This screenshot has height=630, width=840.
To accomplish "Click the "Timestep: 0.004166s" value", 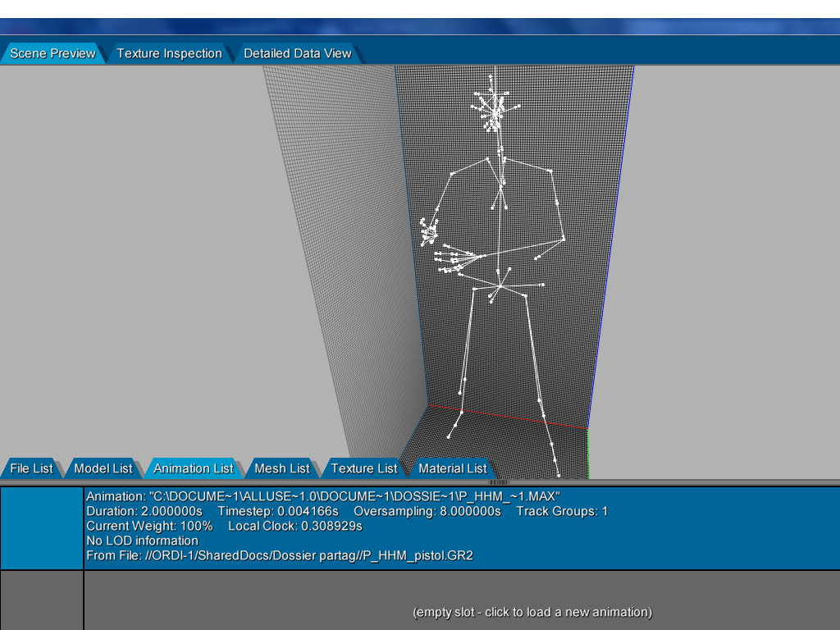I will pyautogui.click(x=278, y=512).
